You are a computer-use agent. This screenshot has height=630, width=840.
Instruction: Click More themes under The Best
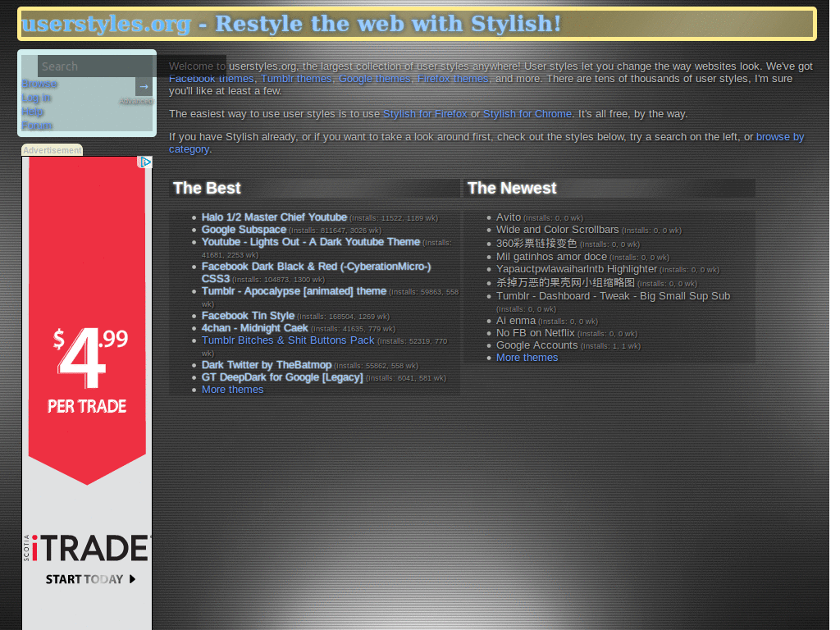pyautogui.click(x=232, y=390)
